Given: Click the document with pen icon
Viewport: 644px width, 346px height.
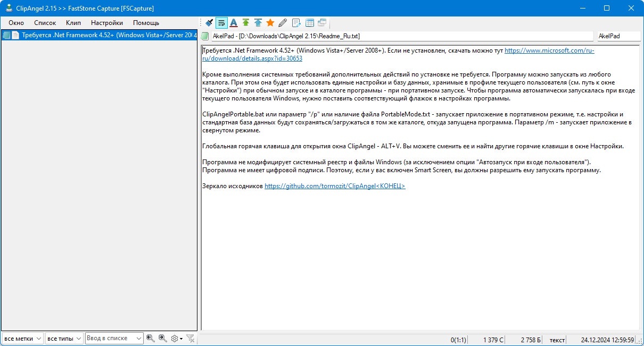Looking at the screenshot, I should [297, 23].
